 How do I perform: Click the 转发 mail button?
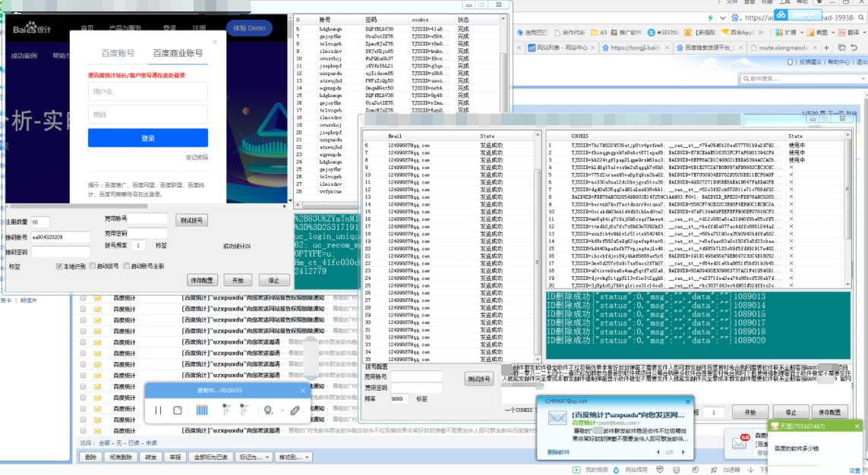pyautogui.click(x=150, y=458)
